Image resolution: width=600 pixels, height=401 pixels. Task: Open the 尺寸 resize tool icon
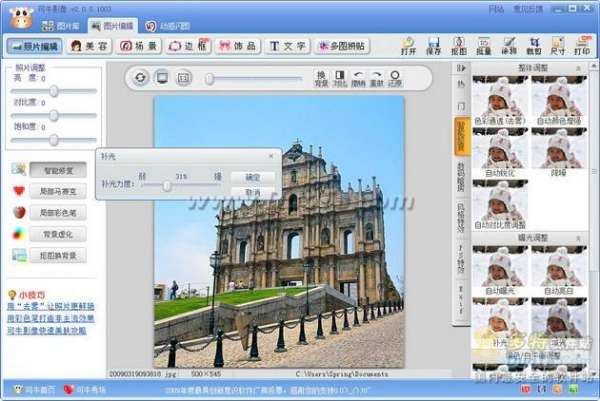coord(558,46)
